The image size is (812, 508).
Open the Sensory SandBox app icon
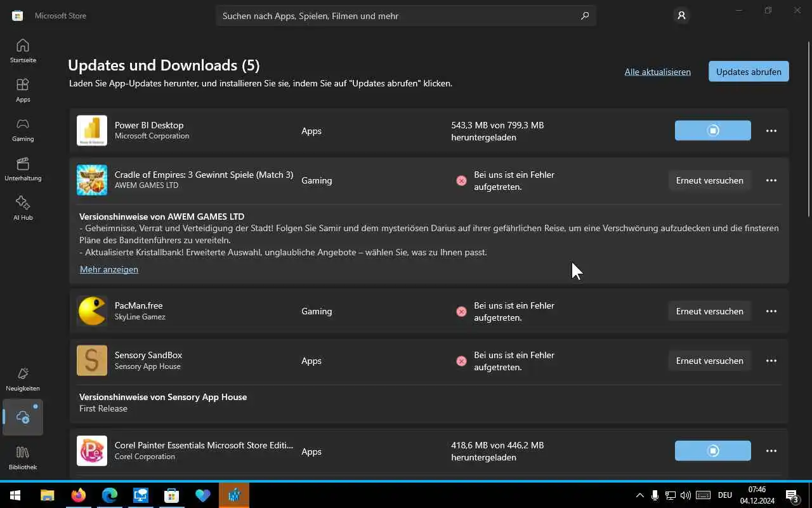click(x=92, y=361)
